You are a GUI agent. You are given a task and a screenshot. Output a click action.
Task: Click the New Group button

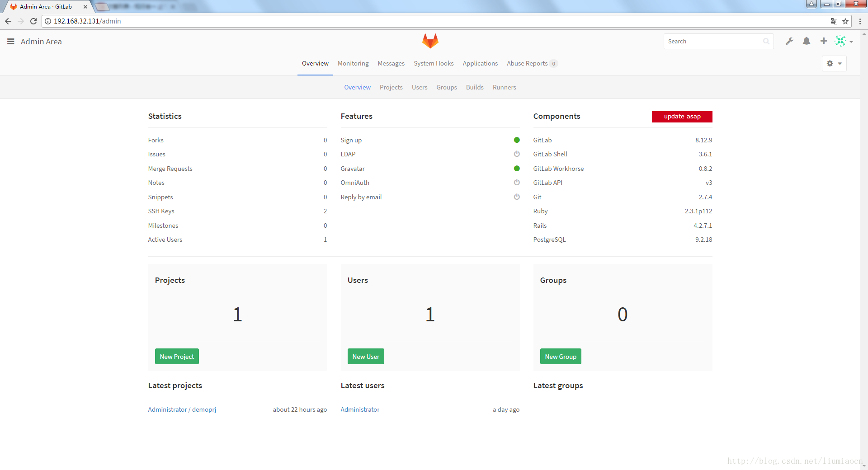[x=561, y=357]
